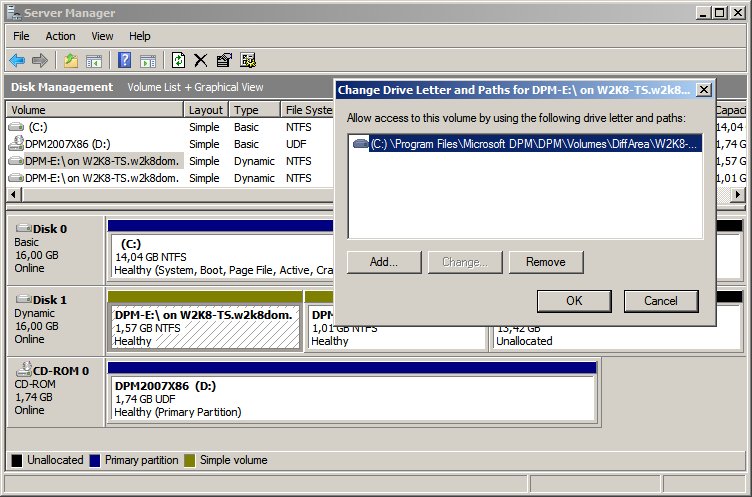Click the Up one level folder icon
This screenshot has height=497, width=752.
click(71, 60)
